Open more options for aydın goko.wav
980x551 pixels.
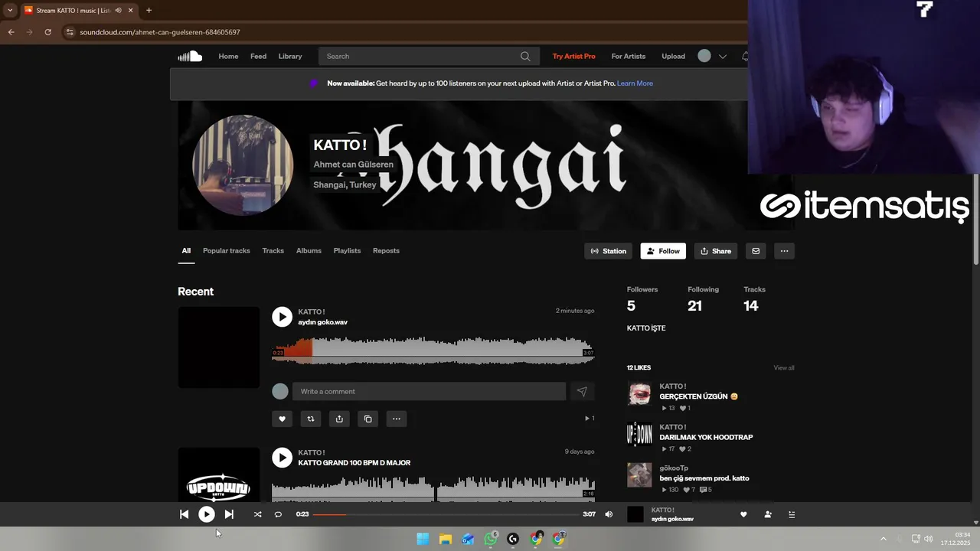pyautogui.click(x=397, y=419)
